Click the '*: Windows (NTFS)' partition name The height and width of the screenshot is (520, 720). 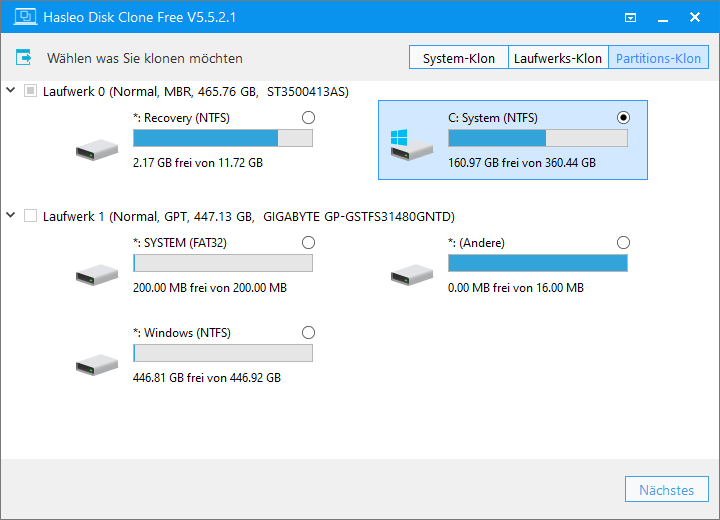click(182, 333)
